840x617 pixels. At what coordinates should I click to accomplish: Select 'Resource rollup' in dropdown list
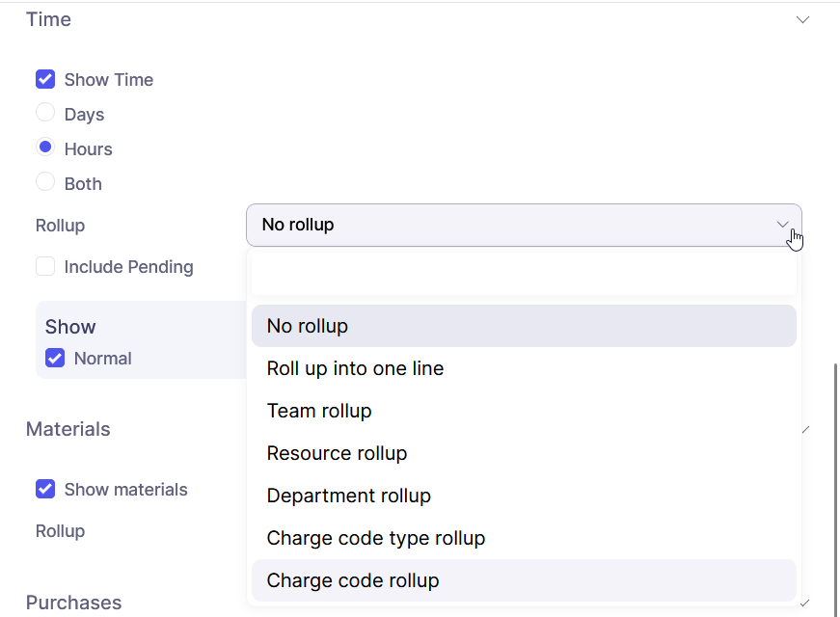(524, 453)
